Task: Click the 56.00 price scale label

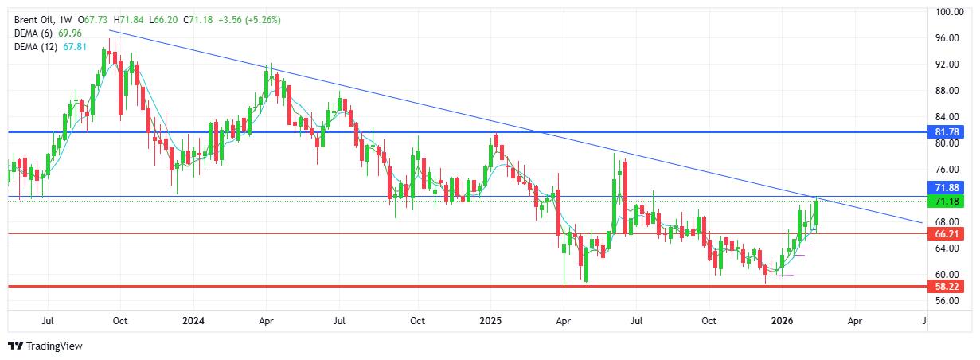Action: coord(945,301)
